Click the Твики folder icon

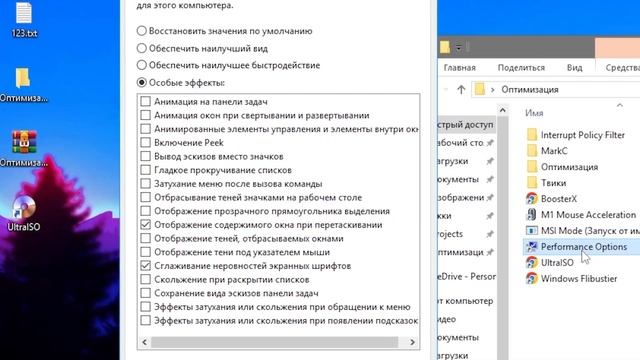pos(532,182)
